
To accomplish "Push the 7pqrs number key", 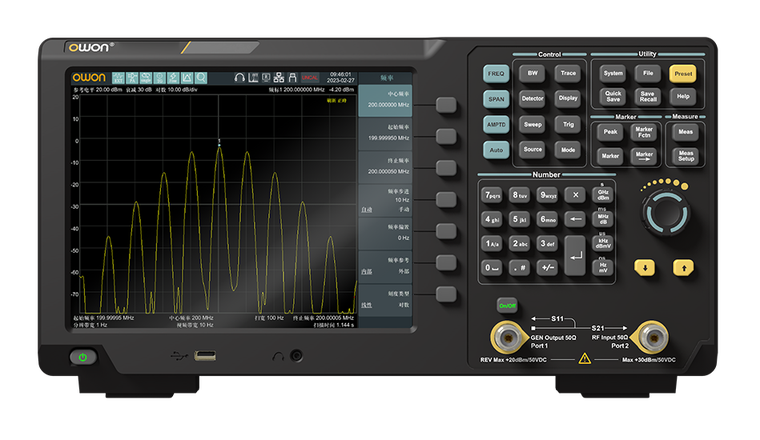I will click(492, 195).
